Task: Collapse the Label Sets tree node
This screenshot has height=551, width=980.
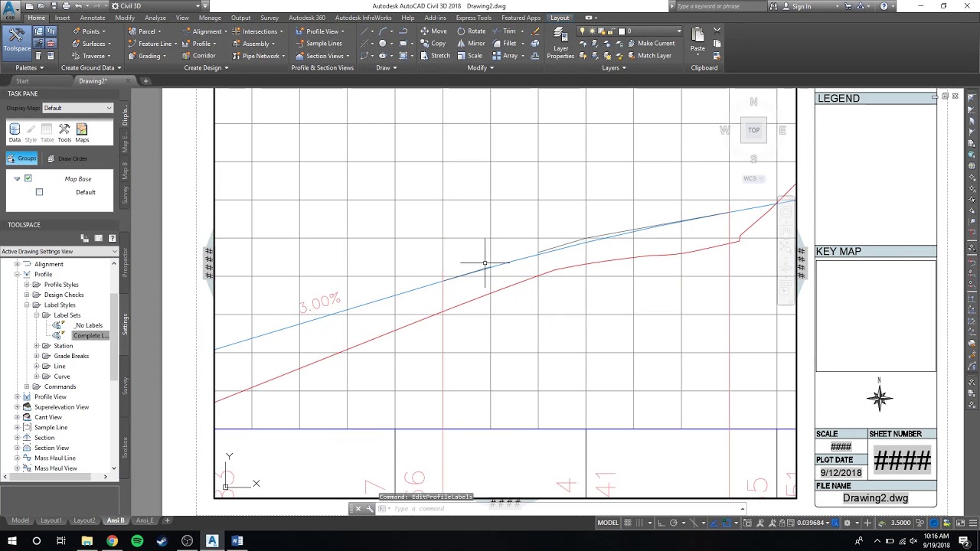Action: [37, 315]
